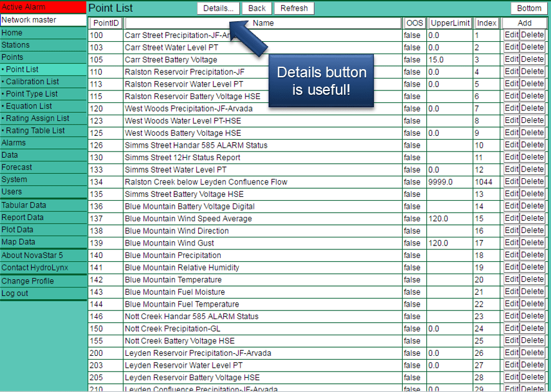Image resolution: width=551 pixels, height=392 pixels.
Task: Delete the Blue Mountain Wind Gust point
Action: coord(534,242)
